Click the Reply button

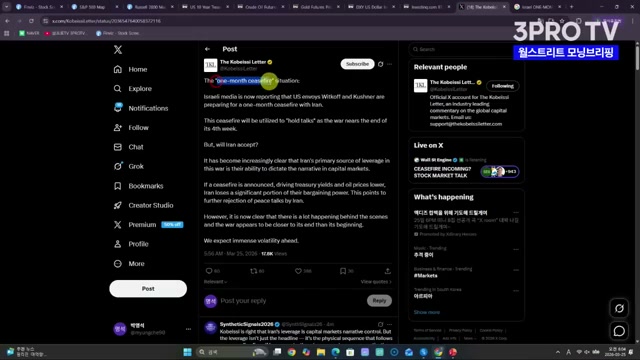379,300
